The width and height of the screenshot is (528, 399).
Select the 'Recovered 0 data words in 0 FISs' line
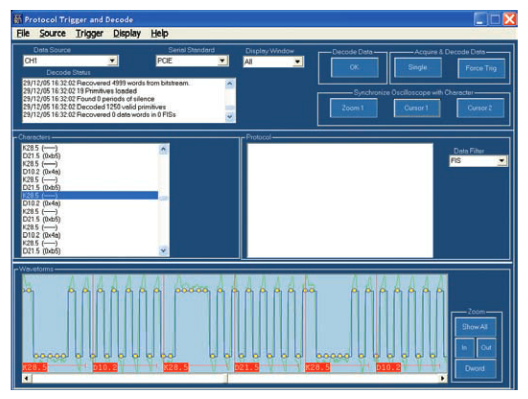[x=99, y=114]
